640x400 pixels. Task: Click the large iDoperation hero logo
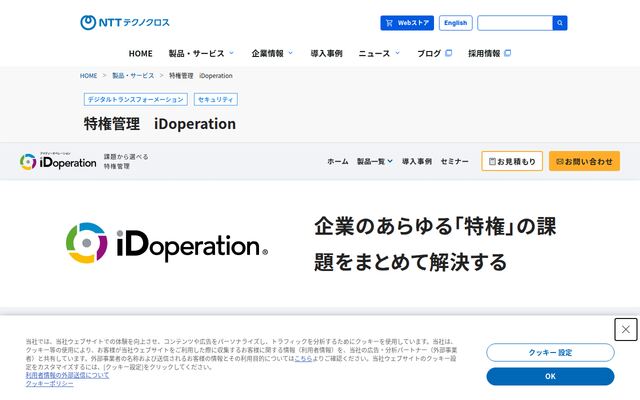(x=167, y=243)
